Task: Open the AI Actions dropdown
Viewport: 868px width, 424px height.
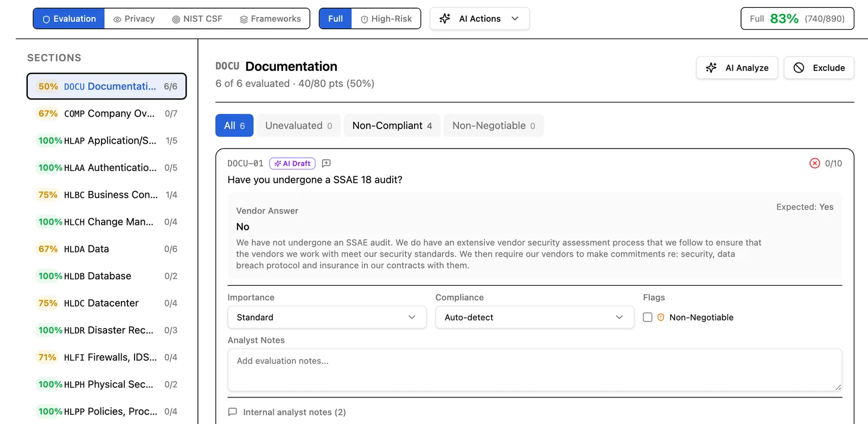Action: click(480, 18)
